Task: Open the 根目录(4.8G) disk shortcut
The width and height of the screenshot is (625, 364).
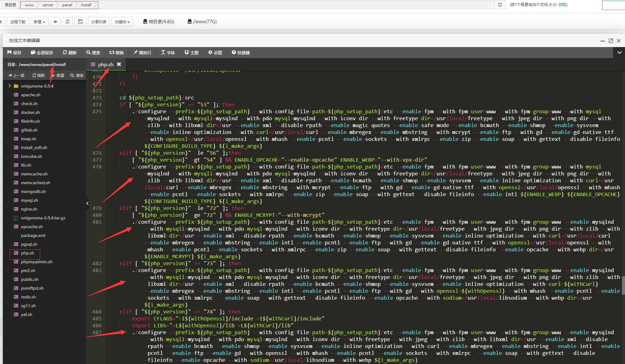Action: [159, 22]
